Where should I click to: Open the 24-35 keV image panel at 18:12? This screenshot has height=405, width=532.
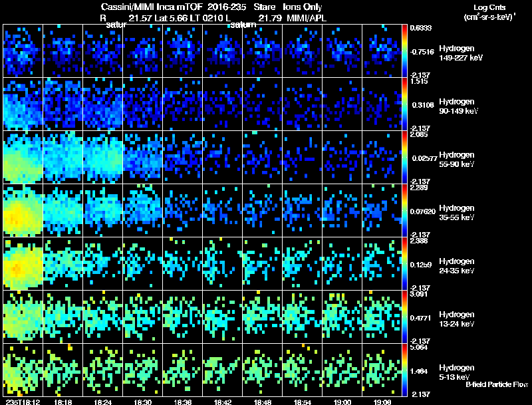[x=23, y=263]
